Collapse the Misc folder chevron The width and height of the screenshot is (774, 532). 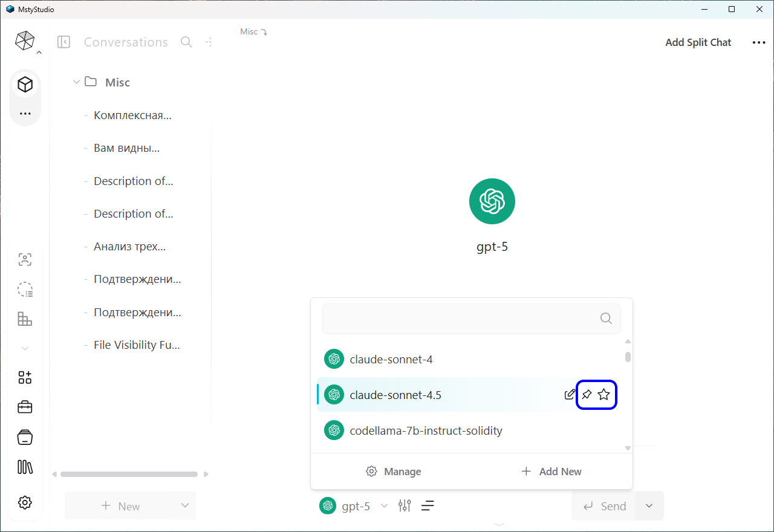(76, 82)
